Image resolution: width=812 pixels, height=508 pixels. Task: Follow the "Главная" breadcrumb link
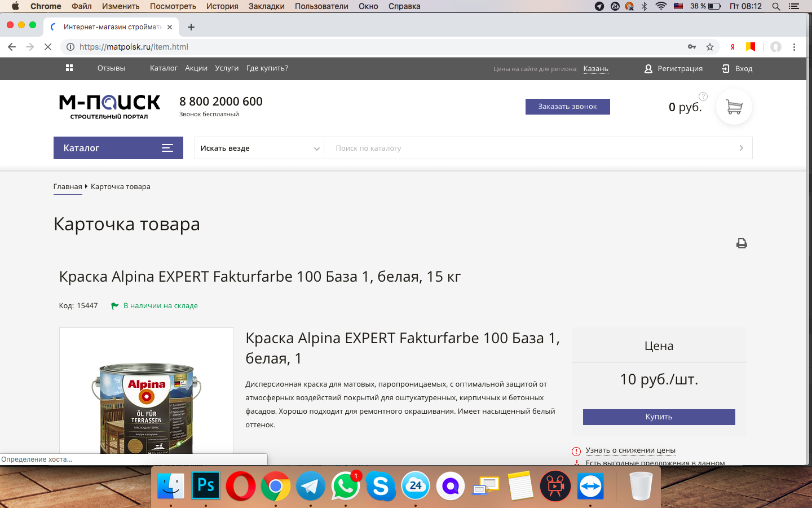pos(68,187)
